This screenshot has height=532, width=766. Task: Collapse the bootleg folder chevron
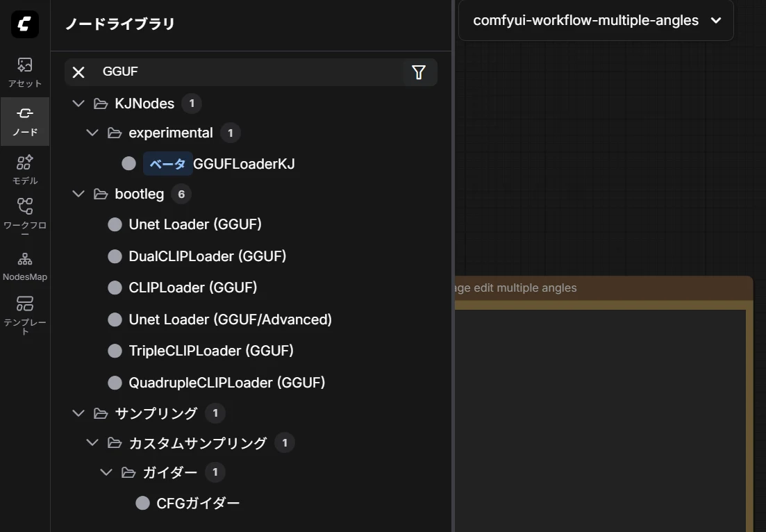point(78,194)
